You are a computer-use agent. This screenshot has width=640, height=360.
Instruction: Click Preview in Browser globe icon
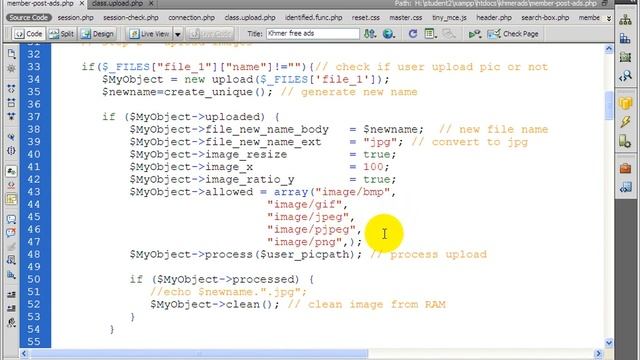point(389,34)
